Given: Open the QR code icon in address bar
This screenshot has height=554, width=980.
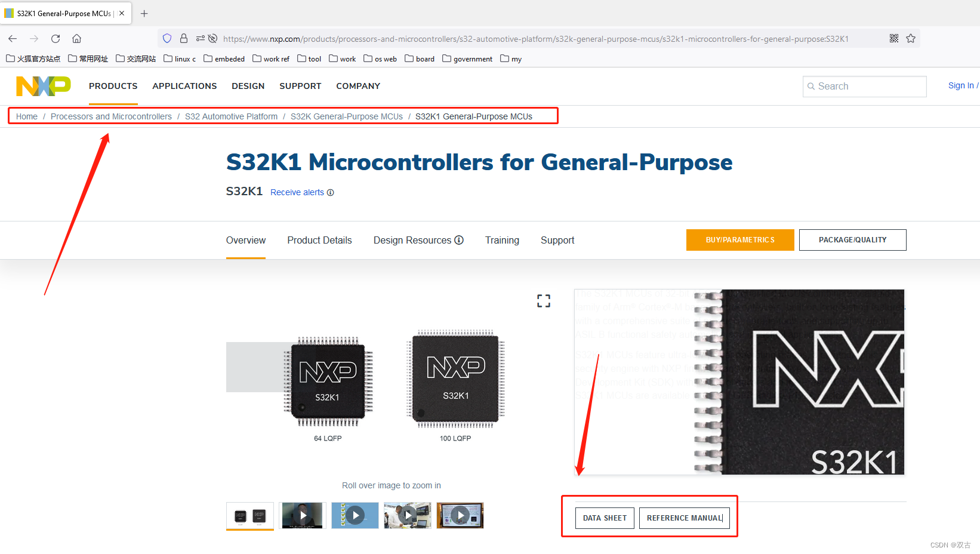Looking at the screenshot, I should click(x=894, y=38).
